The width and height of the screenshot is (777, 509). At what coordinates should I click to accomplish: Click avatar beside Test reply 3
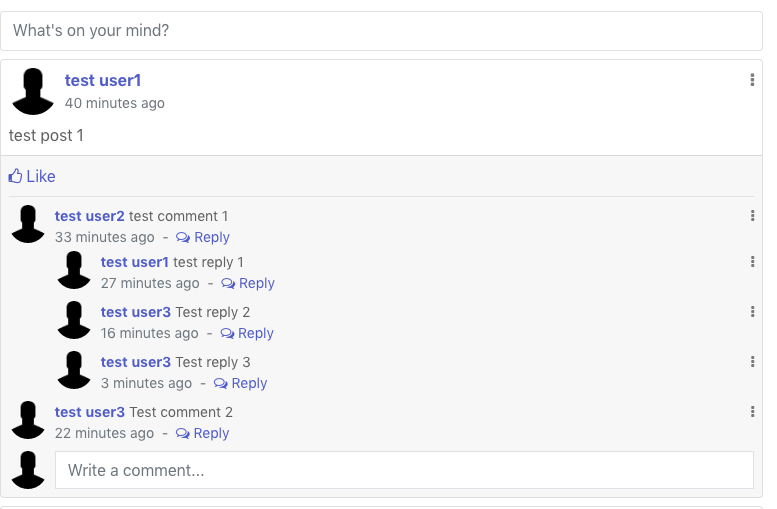tap(74, 370)
